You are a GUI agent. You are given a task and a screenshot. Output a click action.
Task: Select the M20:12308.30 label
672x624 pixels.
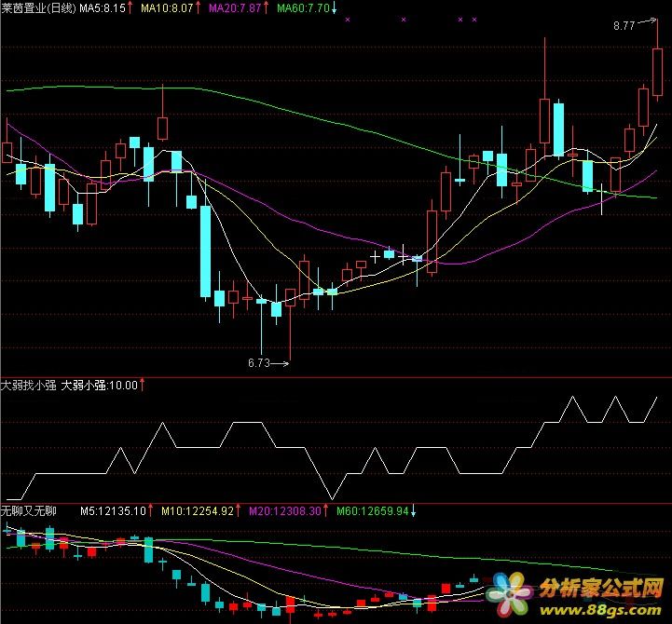(285, 511)
